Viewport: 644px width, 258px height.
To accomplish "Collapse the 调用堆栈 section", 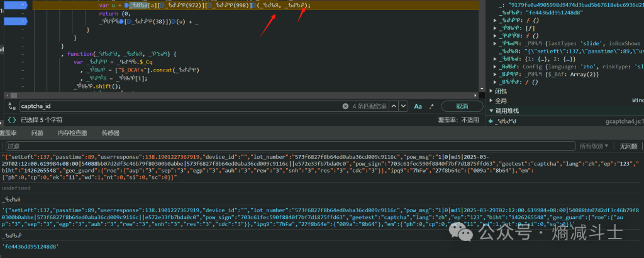I will [491, 111].
